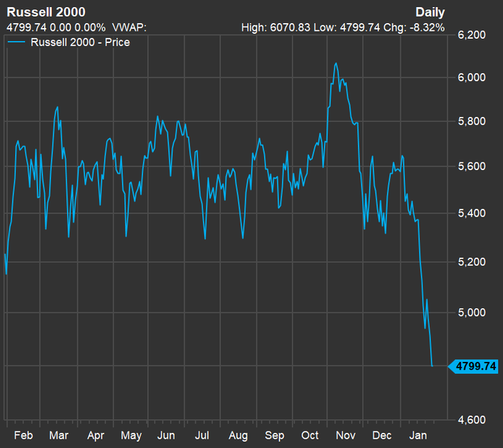Click the Feb x-axis label
The image size is (503, 448).
point(24,436)
